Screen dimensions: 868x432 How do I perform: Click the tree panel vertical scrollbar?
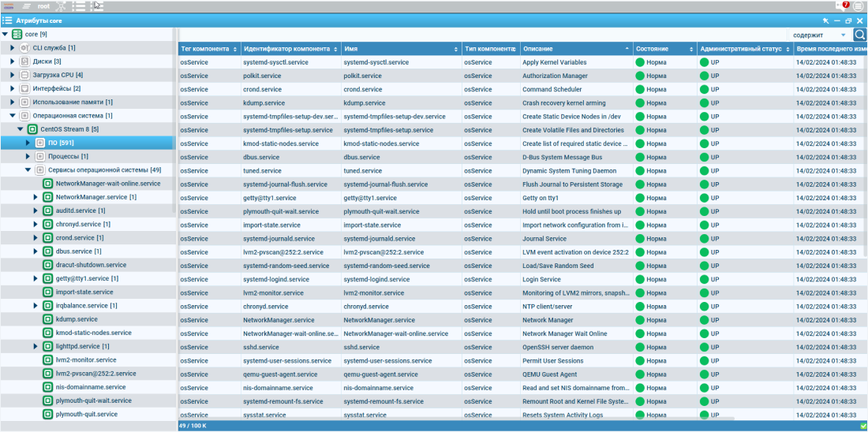(175, 121)
